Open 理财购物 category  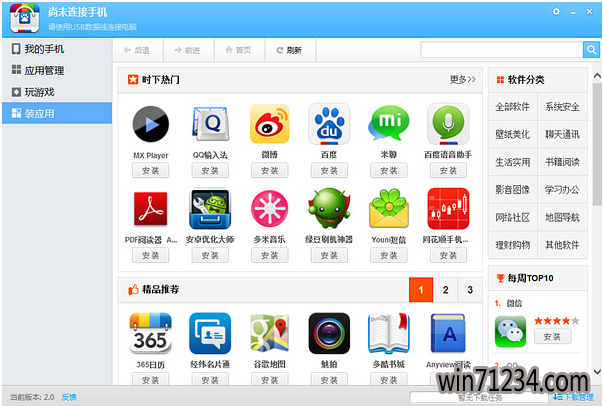[x=513, y=245]
